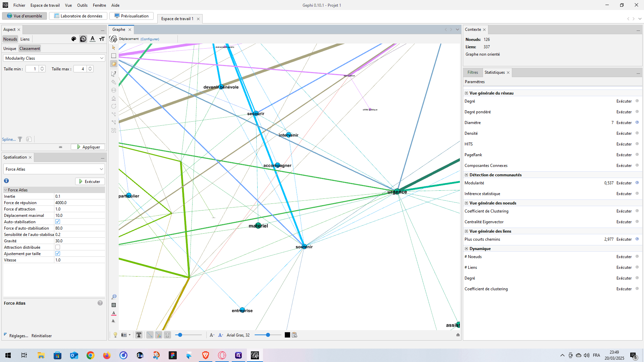The height and width of the screenshot is (362, 644).
Task: Enable the Attraction distribuée checkbox
Action: click(58, 247)
